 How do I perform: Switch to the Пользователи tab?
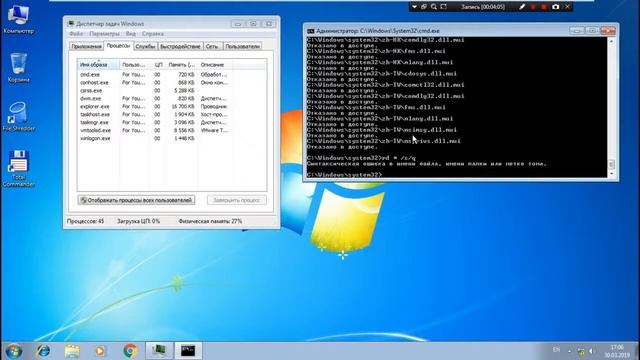[242, 47]
